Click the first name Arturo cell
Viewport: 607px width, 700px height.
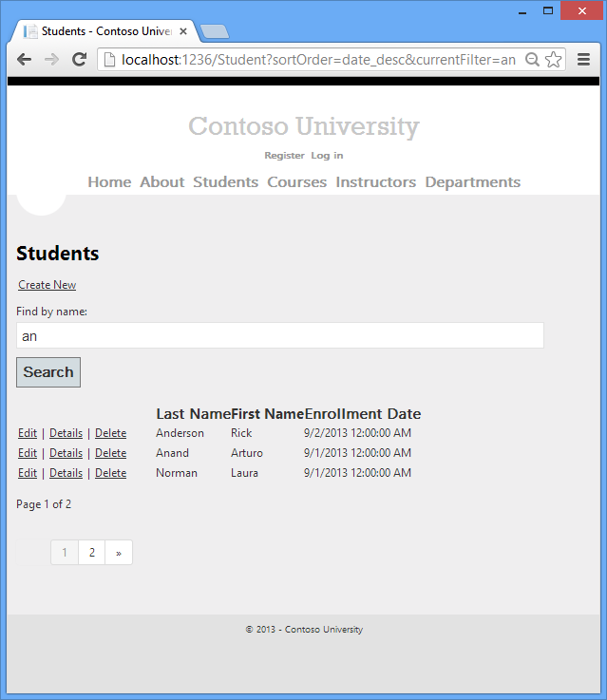pyautogui.click(x=247, y=453)
